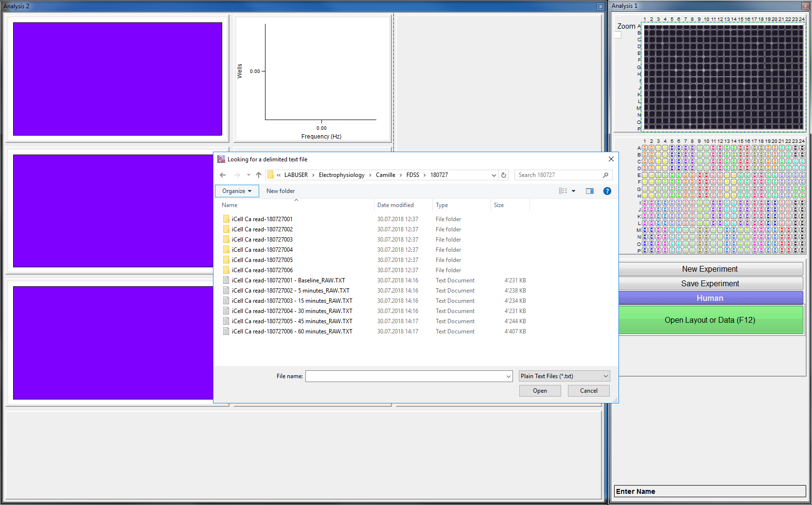Open folder iCell Ca read-180727003
Screen dimensions: 812x505
pos(262,240)
